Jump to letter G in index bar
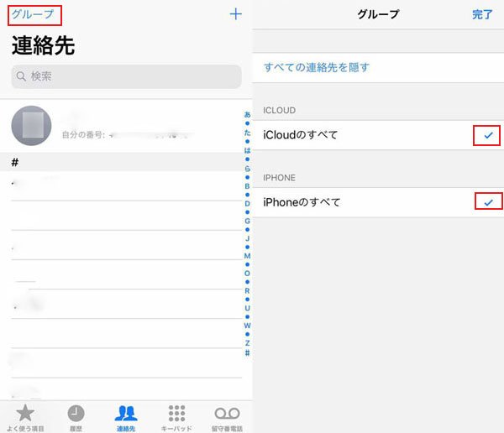This screenshot has height=433, width=504. tap(247, 221)
